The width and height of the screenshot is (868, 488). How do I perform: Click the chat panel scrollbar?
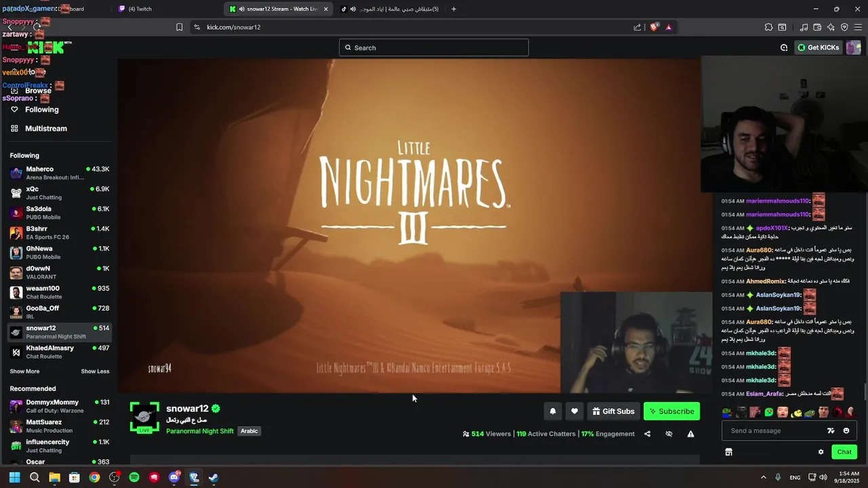[x=865, y=391]
